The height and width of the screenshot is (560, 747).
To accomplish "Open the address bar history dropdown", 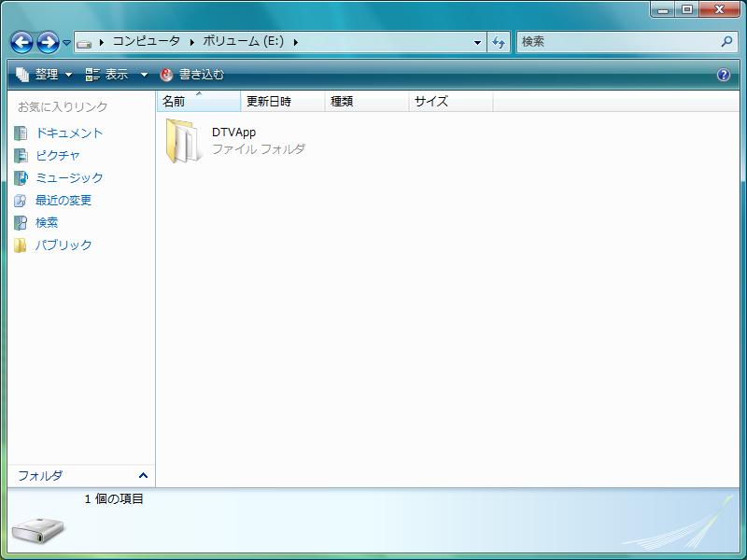I will 477,42.
